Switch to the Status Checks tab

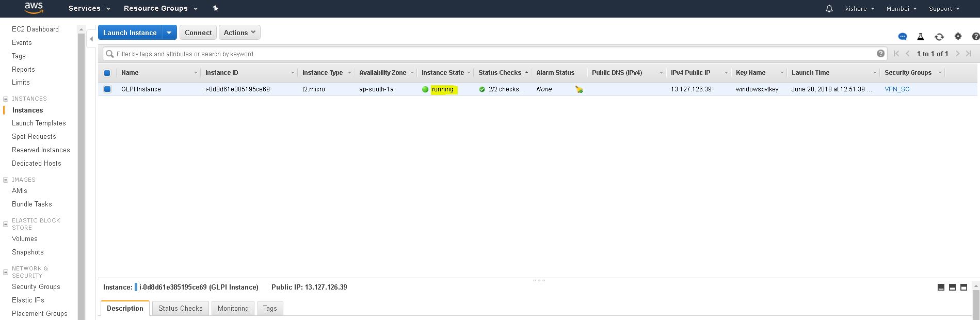(180, 308)
